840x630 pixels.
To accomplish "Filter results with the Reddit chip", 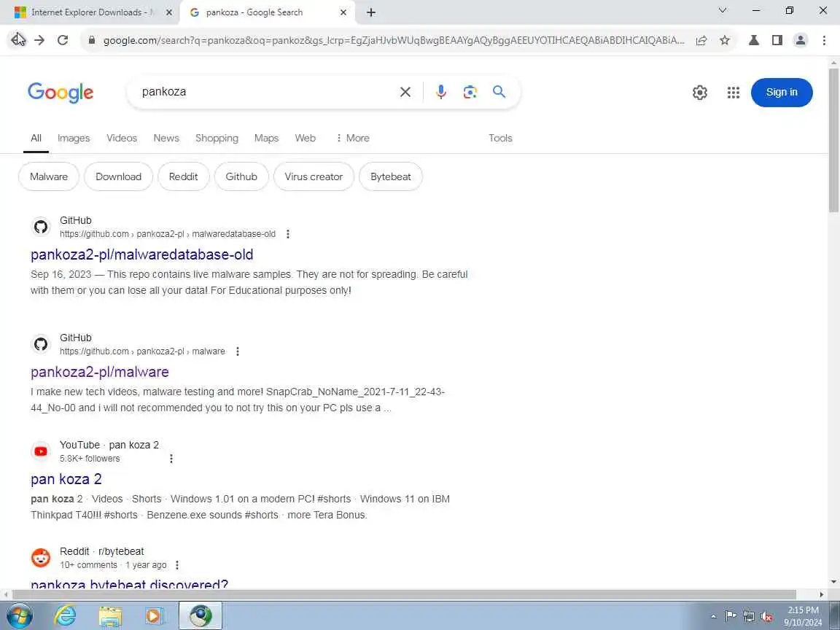I will (x=183, y=176).
